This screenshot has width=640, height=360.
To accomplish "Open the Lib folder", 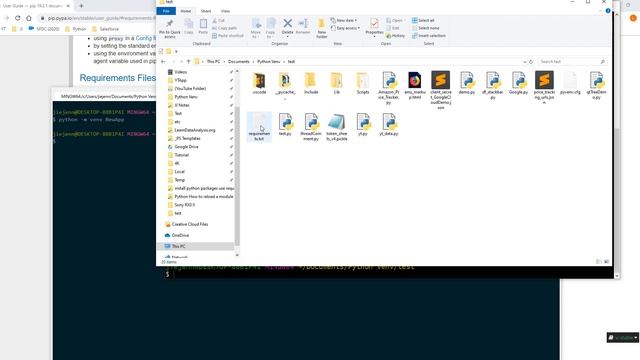I will point(336,83).
